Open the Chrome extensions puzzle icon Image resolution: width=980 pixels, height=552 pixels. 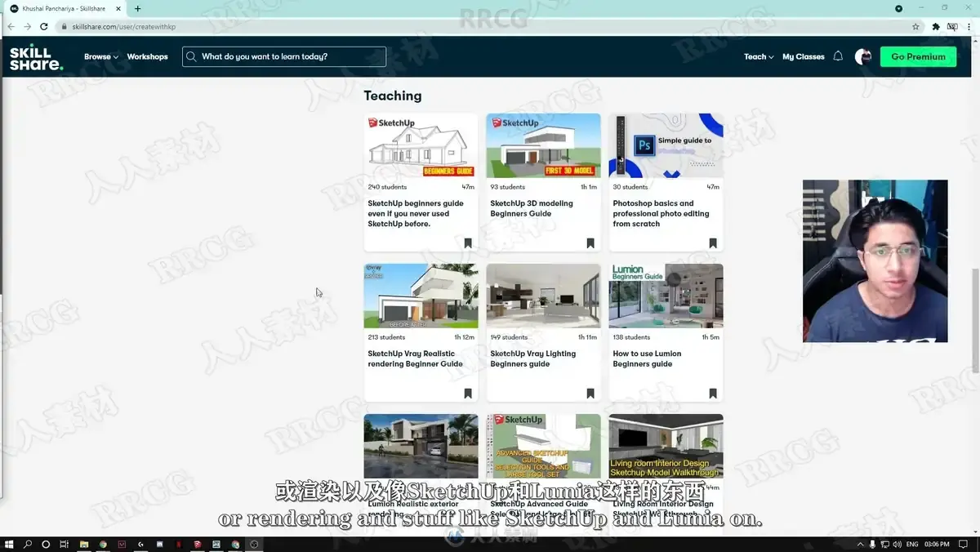(x=936, y=26)
